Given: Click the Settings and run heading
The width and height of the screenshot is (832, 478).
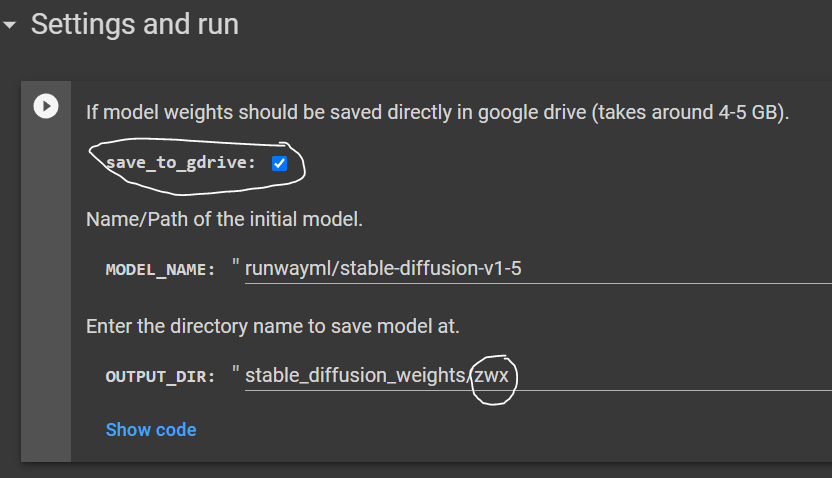Looking at the screenshot, I should [135, 24].
